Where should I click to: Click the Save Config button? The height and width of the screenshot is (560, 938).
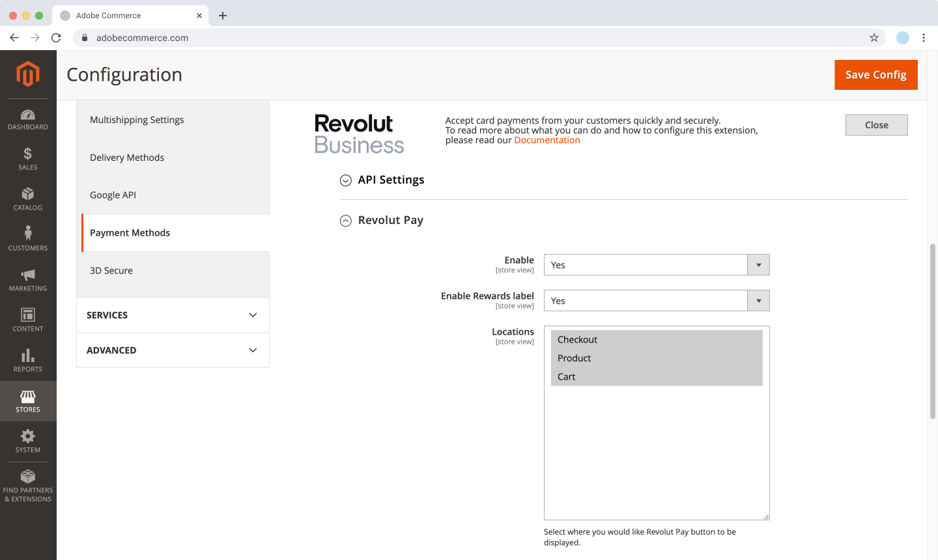(876, 75)
